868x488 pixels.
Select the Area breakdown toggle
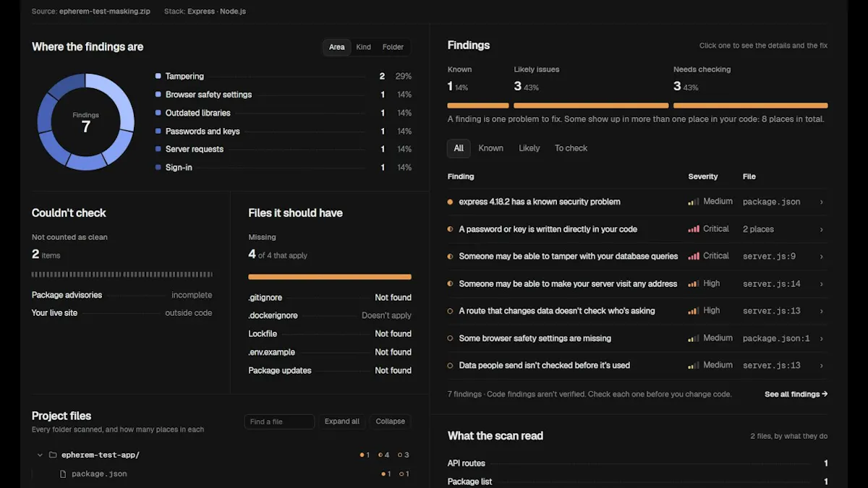(337, 47)
